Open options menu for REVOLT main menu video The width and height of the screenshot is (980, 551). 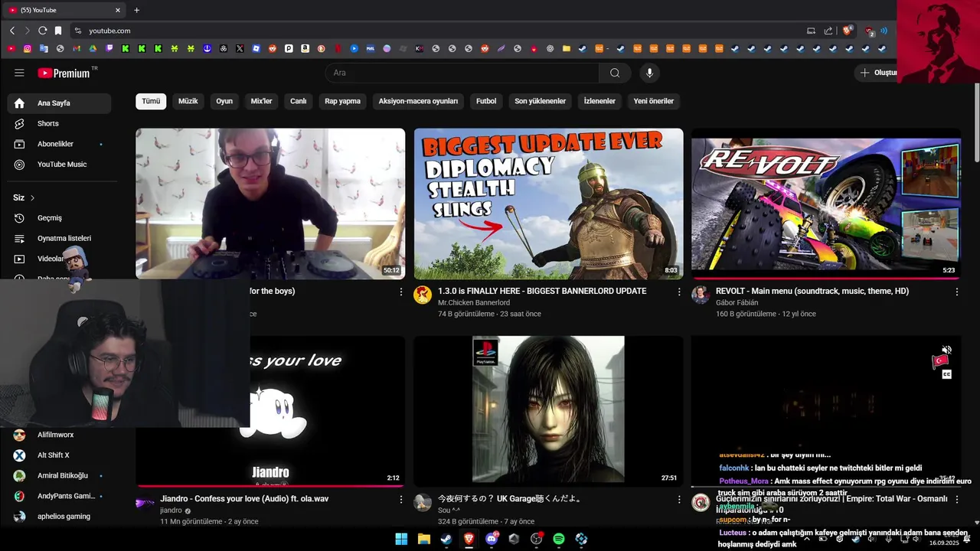956,292
